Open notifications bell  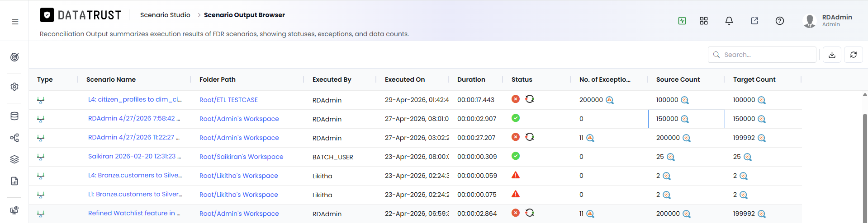[x=729, y=21]
